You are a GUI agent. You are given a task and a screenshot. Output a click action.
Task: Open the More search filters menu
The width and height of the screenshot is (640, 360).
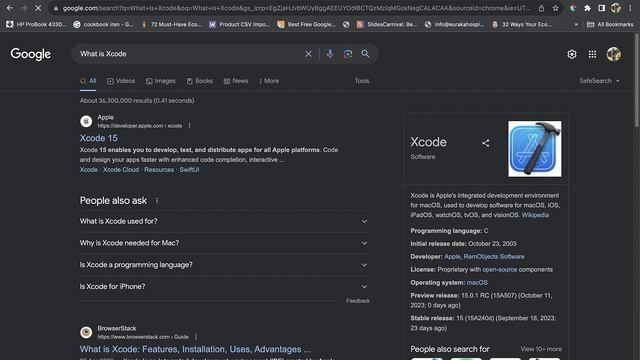pyautogui.click(x=269, y=81)
